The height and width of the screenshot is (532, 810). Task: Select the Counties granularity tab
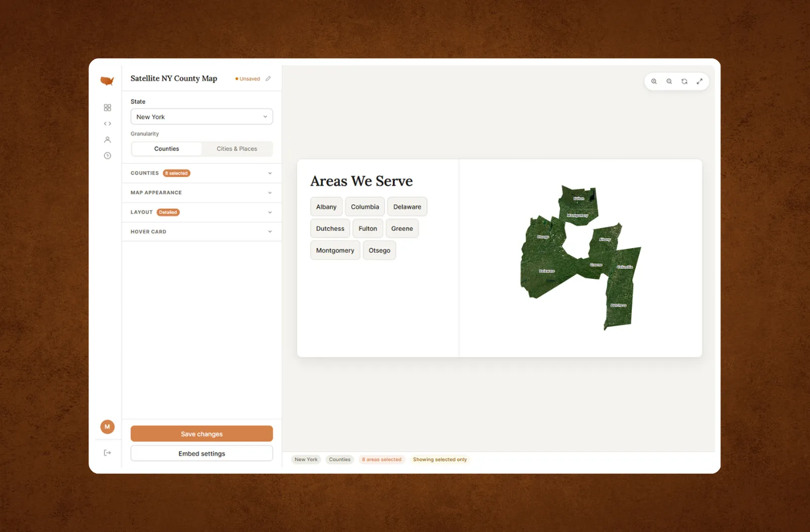tap(167, 149)
